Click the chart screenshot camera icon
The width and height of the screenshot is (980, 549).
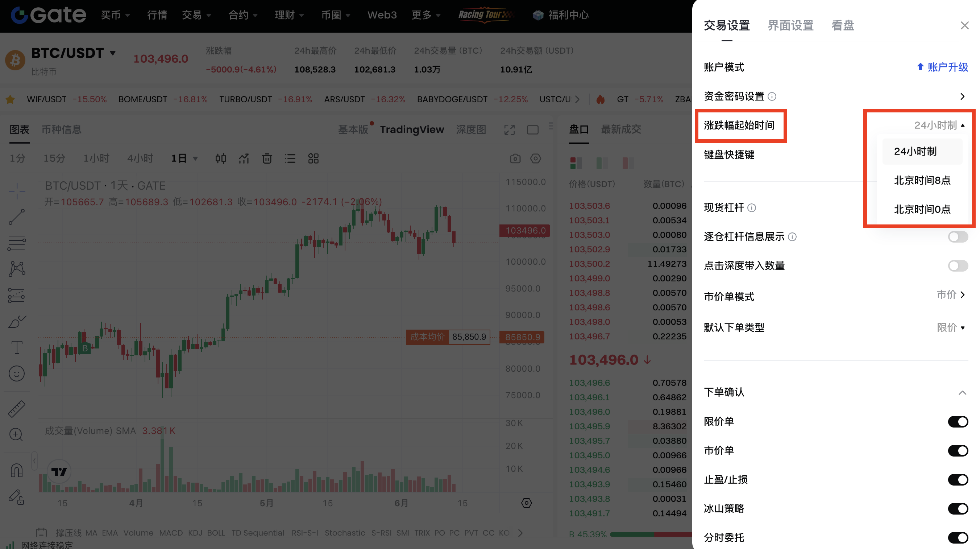[x=515, y=158]
